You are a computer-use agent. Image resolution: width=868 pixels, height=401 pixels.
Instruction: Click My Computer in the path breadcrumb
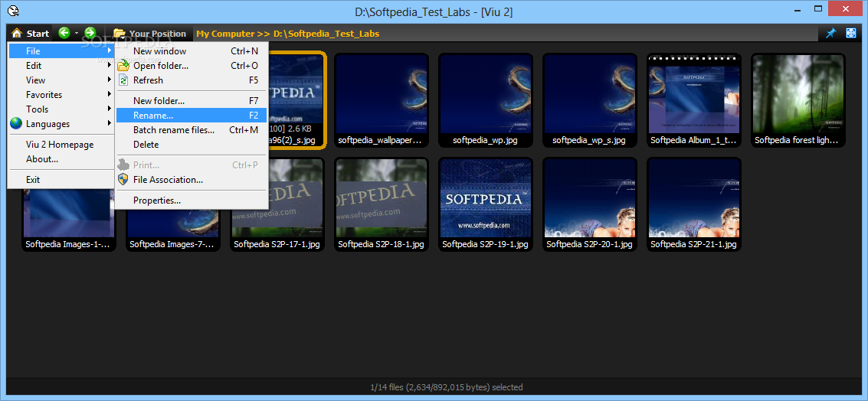pyautogui.click(x=225, y=34)
